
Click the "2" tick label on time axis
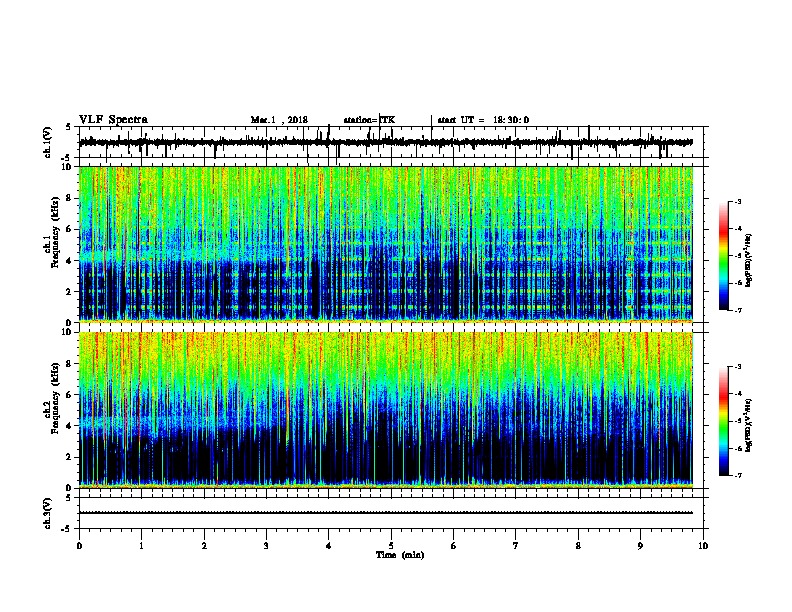tap(204, 546)
